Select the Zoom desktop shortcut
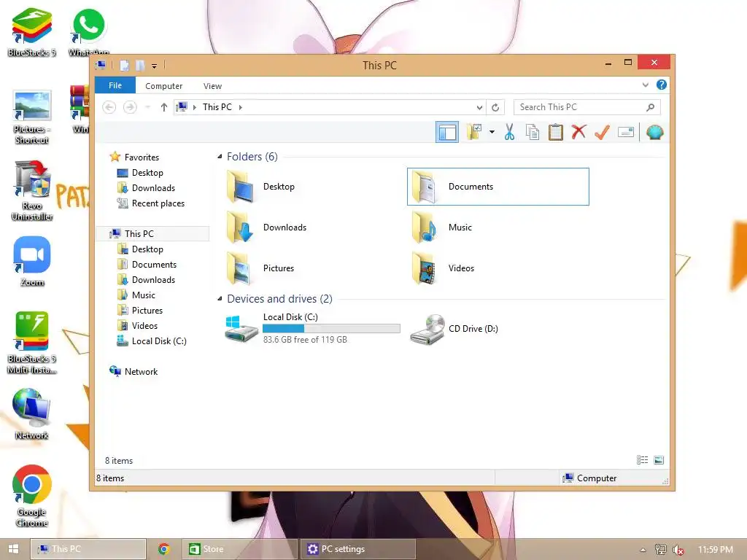Image resolution: width=747 pixels, height=560 pixels. click(x=32, y=261)
